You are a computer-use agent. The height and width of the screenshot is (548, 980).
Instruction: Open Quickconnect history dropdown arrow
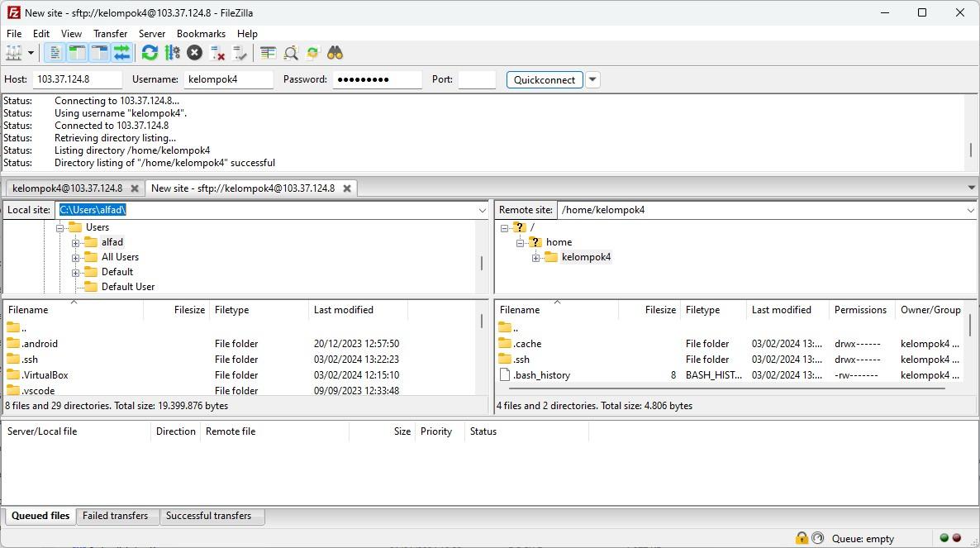592,80
